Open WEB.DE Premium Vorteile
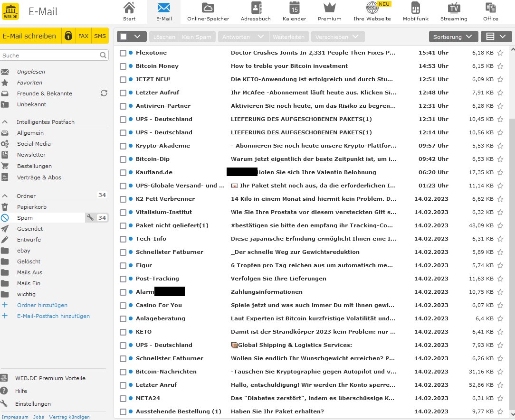 click(x=50, y=378)
